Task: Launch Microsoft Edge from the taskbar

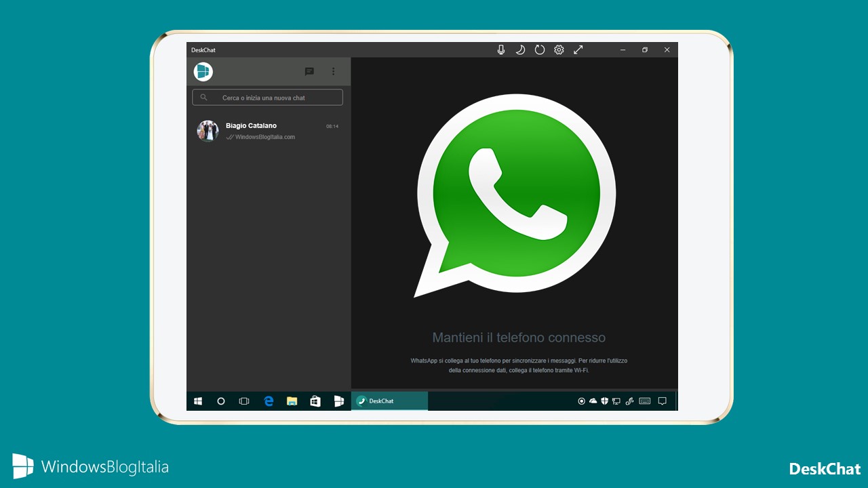Action: (x=269, y=401)
